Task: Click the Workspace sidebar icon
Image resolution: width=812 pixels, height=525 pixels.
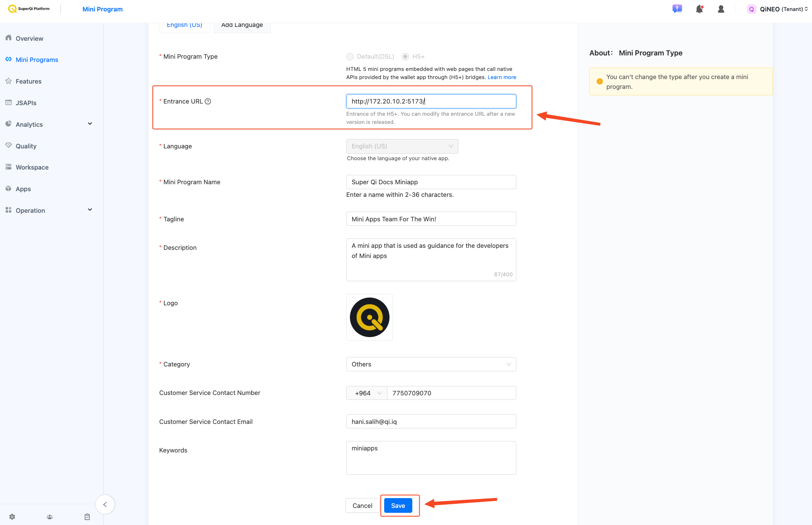Action: coord(9,167)
